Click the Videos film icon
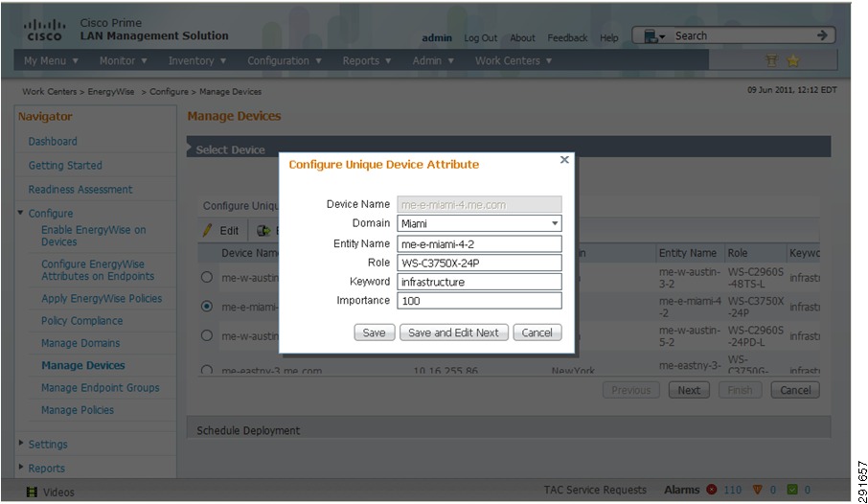The width and height of the screenshot is (868, 504). click(x=33, y=492)
